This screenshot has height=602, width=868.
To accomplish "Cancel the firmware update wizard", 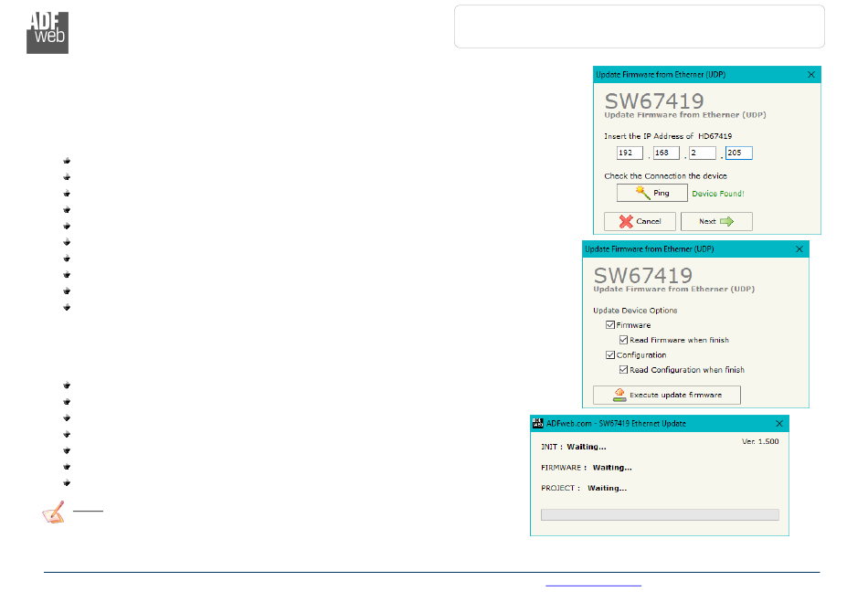I will pyautogui.click(x=640, y=221).
